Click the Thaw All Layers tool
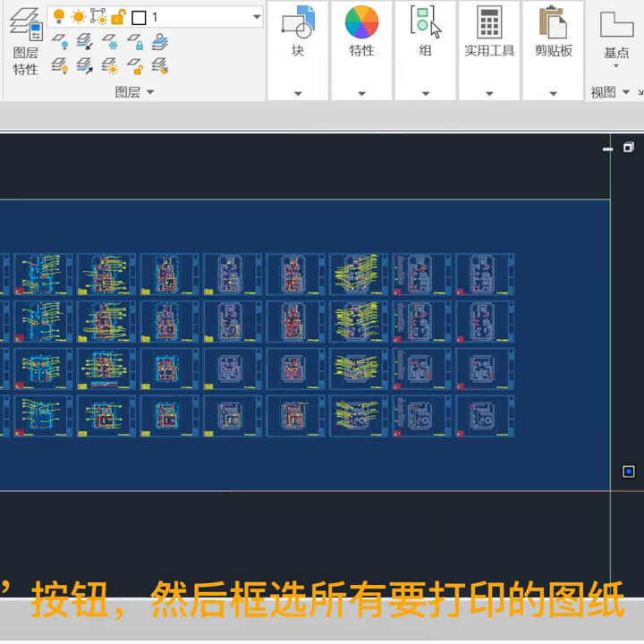This screenshot has height=644, width=644. coord(110,65)
